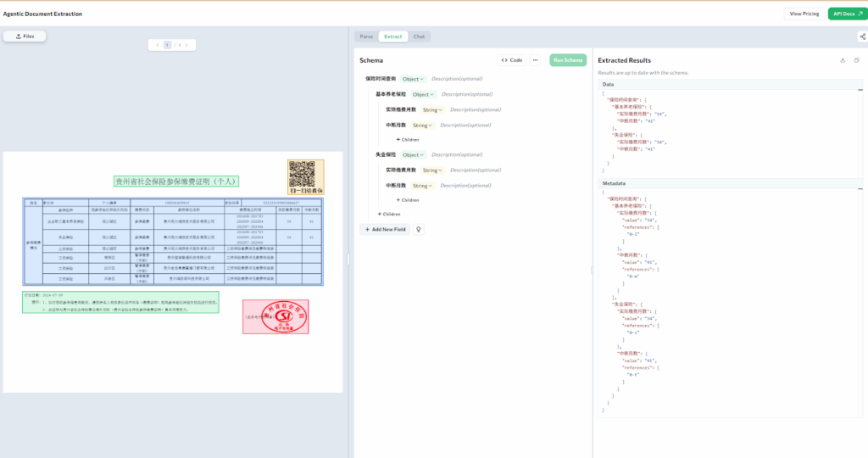Click the Run Schema button
Image resolution: width=868 pixels, height=458 pixels.
tap(567, 60)
